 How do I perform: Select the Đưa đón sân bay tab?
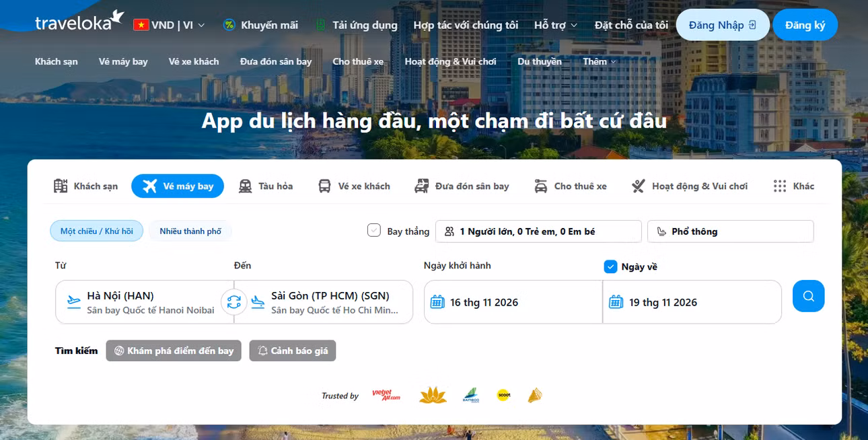(x=462, y=186)
